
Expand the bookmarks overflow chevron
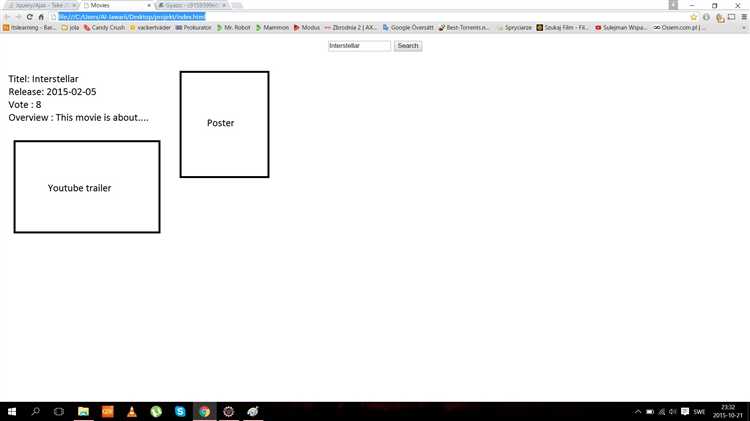(x=743, y=28)
